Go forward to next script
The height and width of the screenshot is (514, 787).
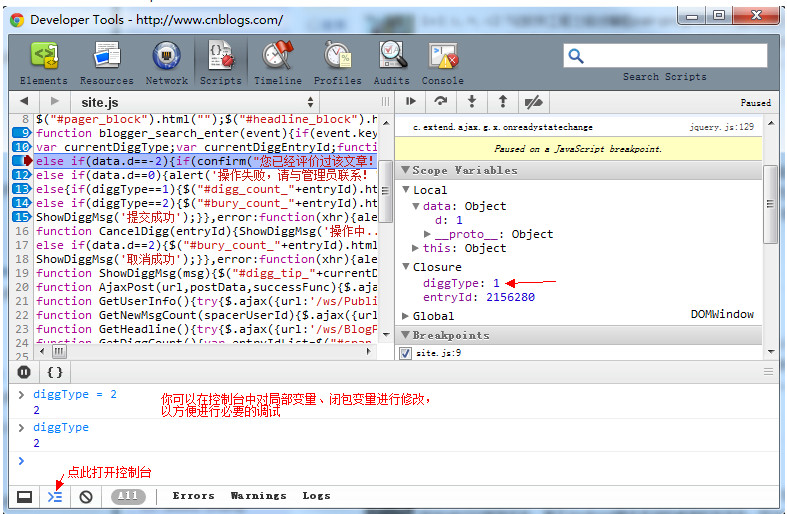pos(55,101)
